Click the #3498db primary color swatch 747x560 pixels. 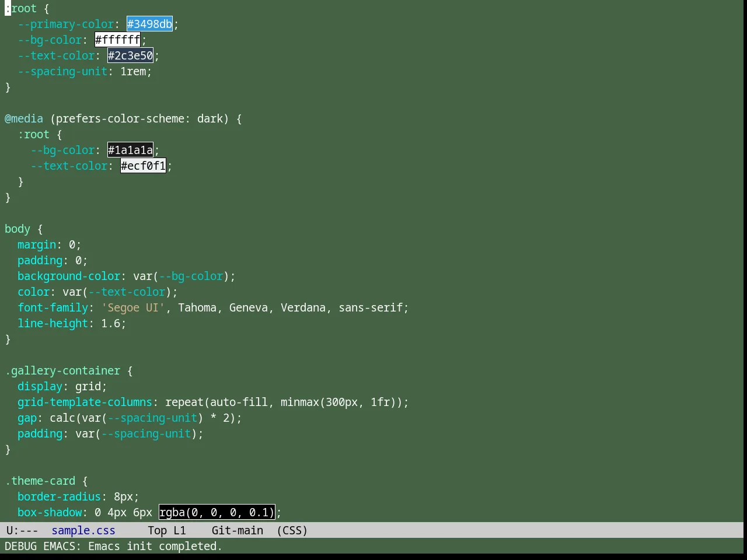click(149, 24)
